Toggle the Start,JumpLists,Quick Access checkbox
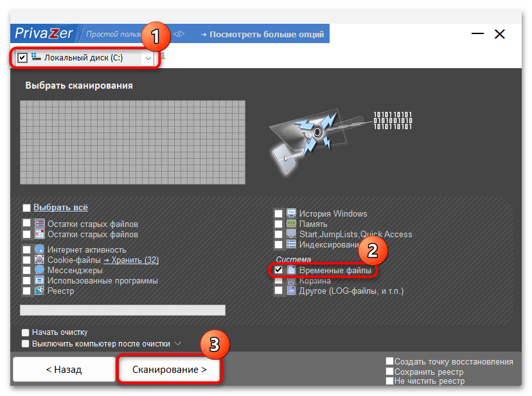The width and height of the screenshot is (532, 396). coord(279,233)
